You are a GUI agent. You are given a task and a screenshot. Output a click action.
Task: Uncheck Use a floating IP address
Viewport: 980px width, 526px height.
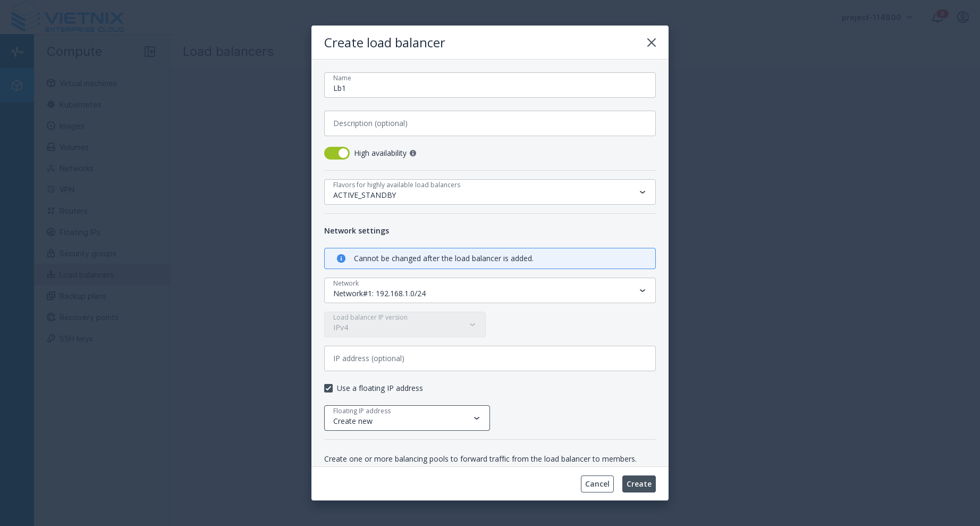point(328,388)
